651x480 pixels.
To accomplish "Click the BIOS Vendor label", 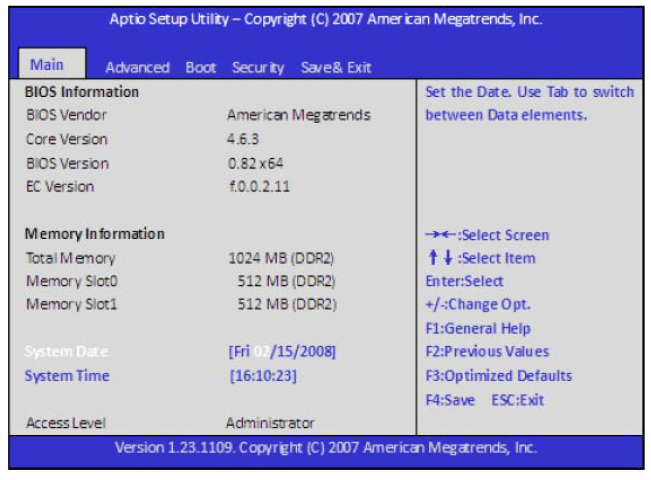I will click(x=66, y=115).
